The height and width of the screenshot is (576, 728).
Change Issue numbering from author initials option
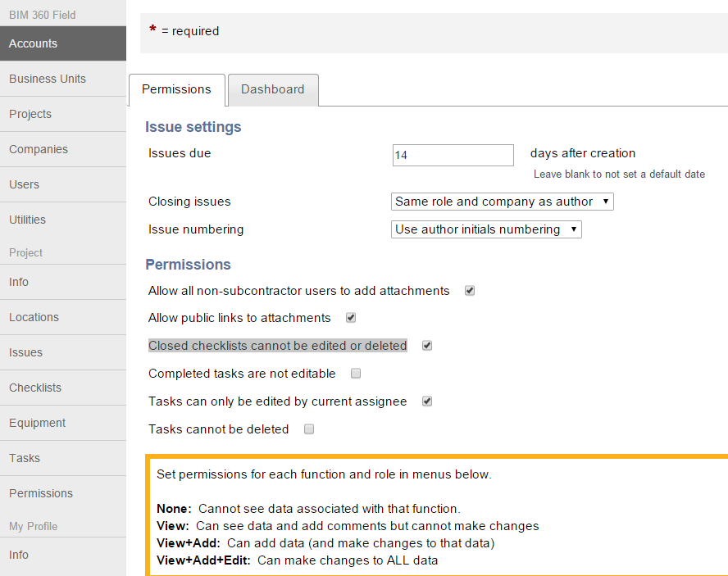486,229
